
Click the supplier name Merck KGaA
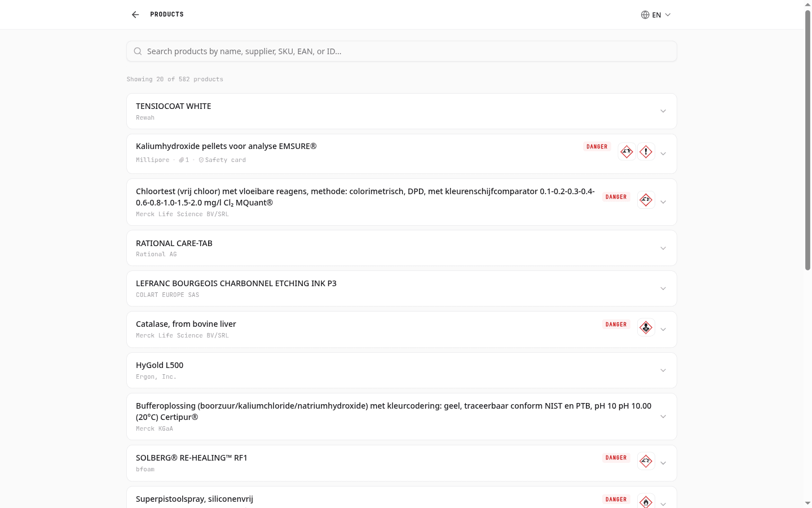pyautogui.click(x=155, y=429)
